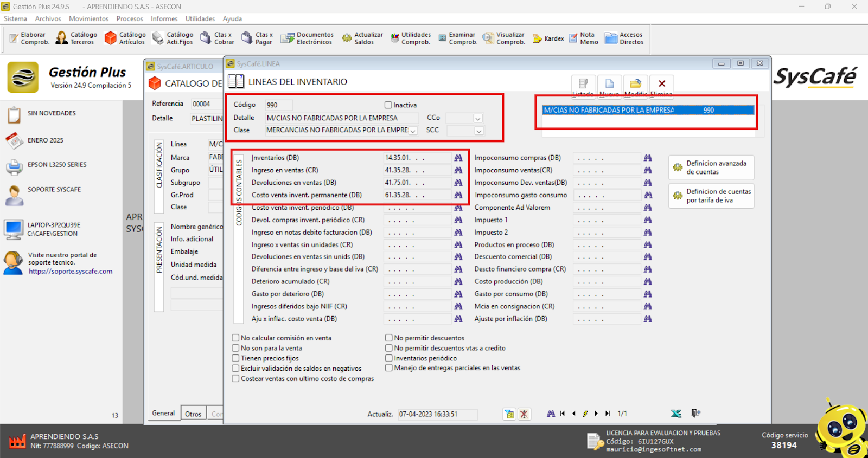The width and height of the screenshot is (868, 458).
Task: Open Accesos Directos folder icon
Action: [624, 38]
